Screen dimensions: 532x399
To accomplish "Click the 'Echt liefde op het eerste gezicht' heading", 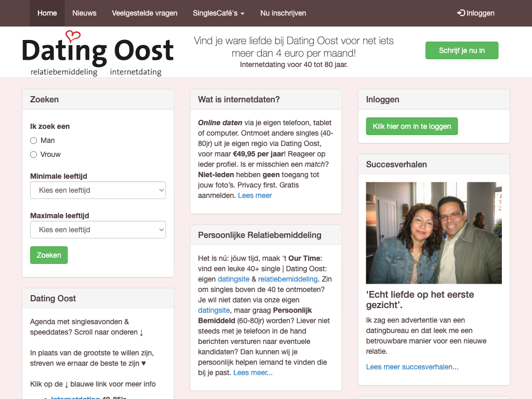I will [x=420, y=300].
